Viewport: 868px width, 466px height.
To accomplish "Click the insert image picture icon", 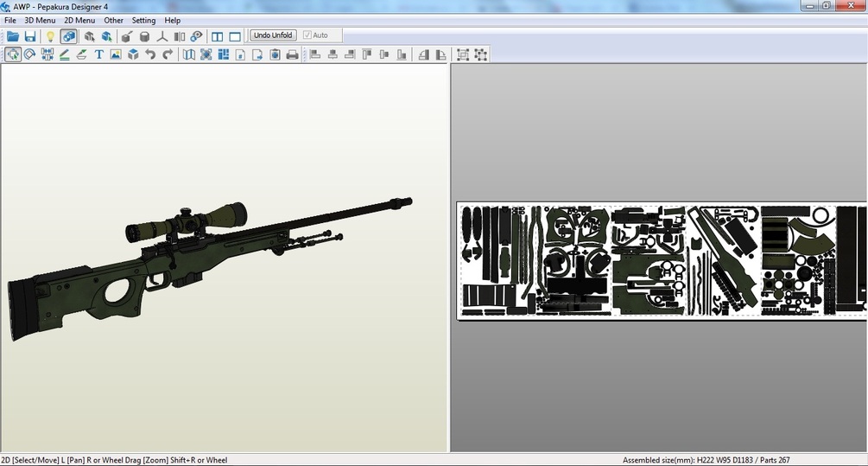I will pos(116,54).
